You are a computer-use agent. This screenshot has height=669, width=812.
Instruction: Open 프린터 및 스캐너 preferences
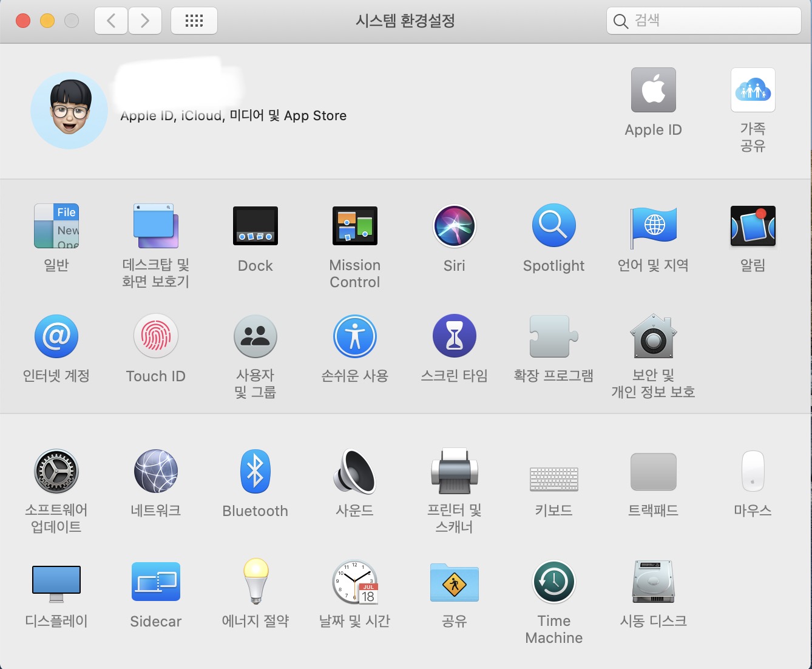pyautogui.click(x=455, y=471)
